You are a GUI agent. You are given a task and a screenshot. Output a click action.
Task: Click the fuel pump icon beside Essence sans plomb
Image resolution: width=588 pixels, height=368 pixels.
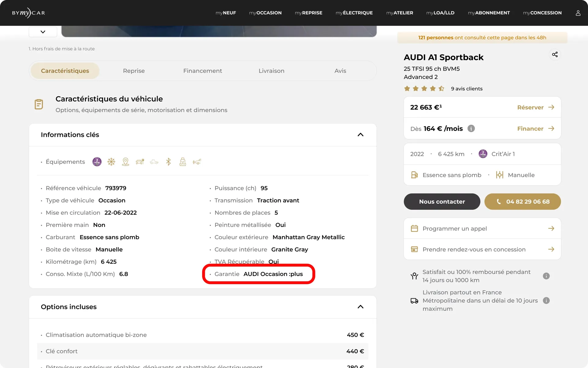414,175
